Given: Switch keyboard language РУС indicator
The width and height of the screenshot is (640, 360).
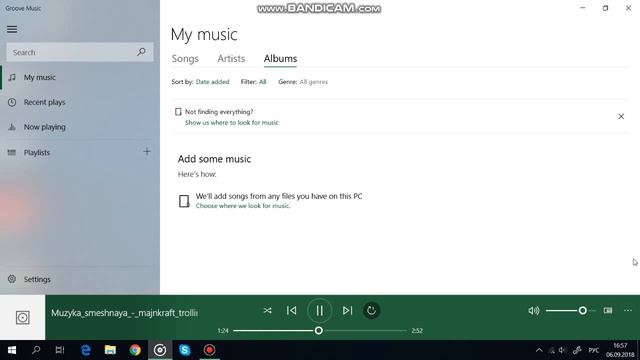Looking at the screenshot, I should 594,350.
